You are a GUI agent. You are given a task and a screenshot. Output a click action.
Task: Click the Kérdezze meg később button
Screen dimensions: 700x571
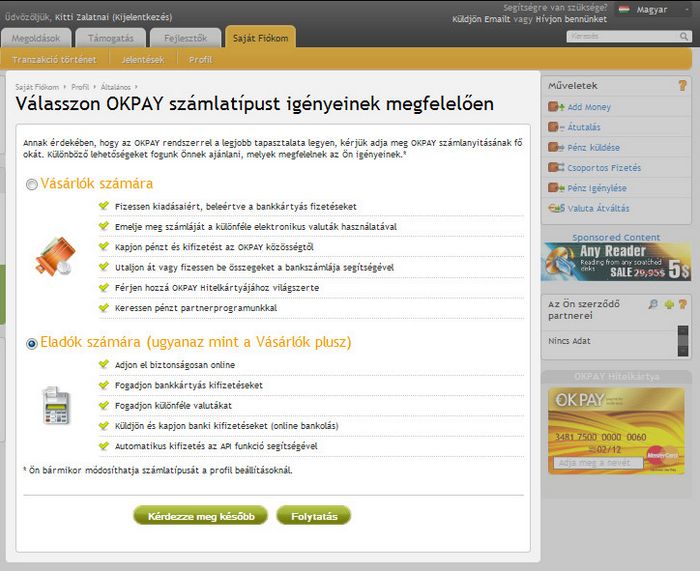point(200,516)
